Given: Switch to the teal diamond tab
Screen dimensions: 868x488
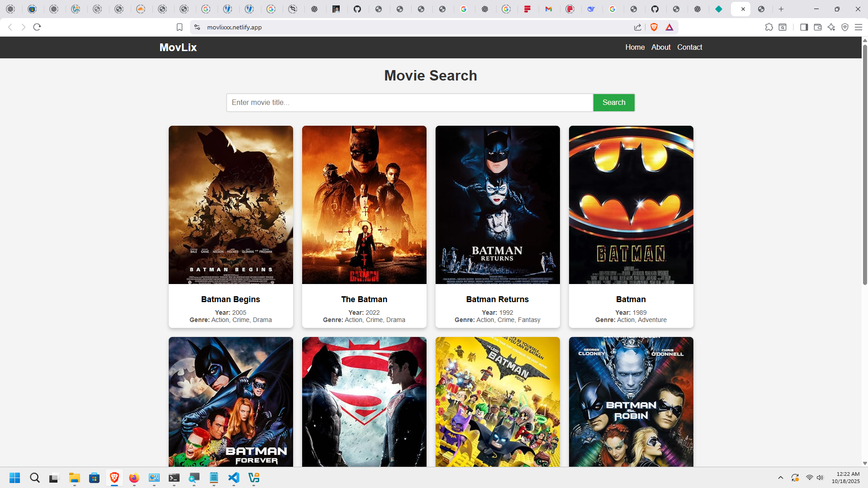Looking at the screenshot, I should point(719,9).
